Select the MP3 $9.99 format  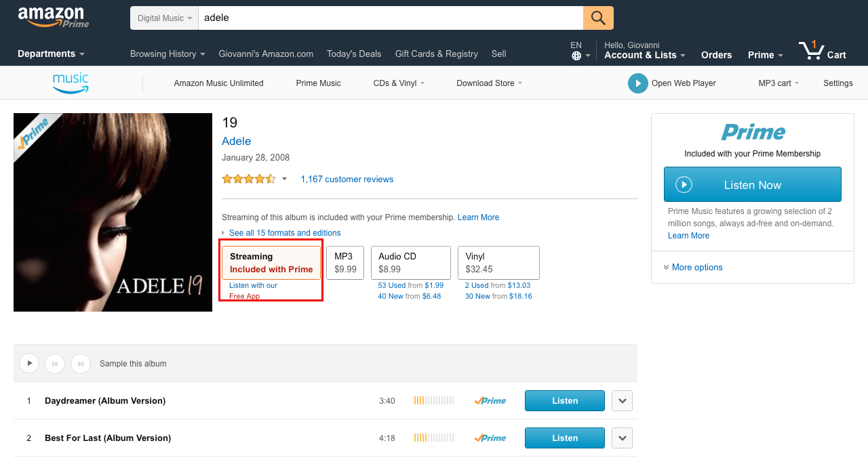(x=345, y=263)
